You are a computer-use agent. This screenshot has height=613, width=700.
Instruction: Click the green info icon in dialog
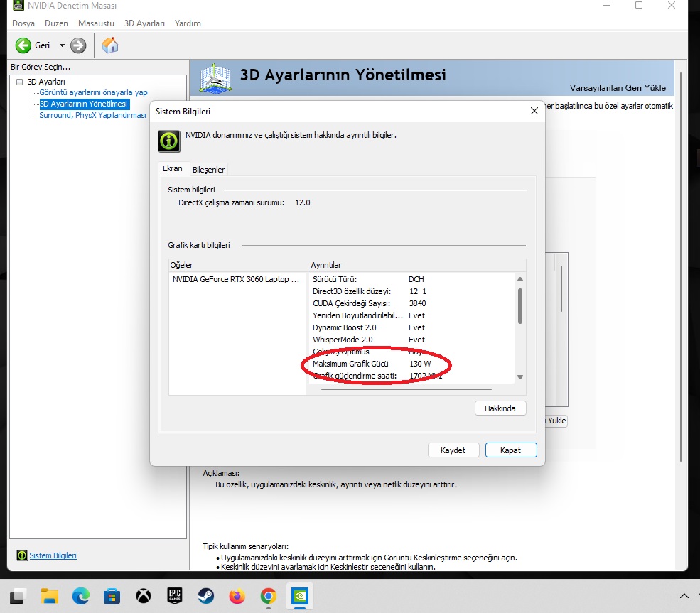169,141
